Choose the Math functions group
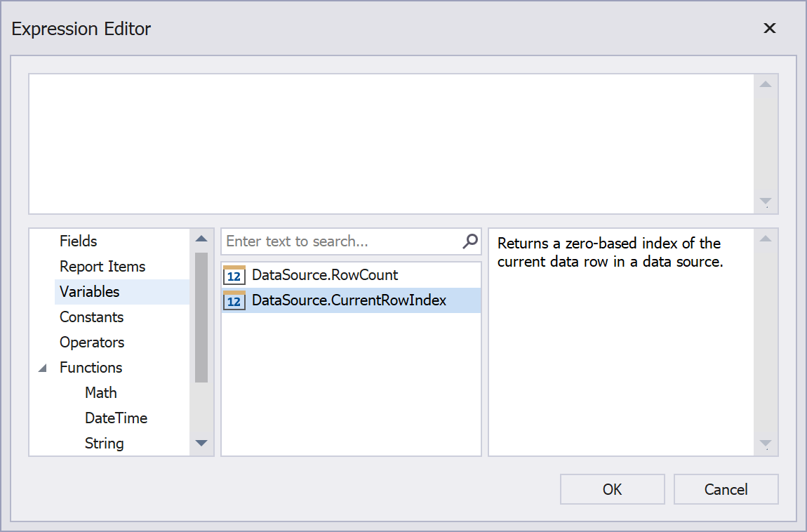Viewport: 807px width, 532px height. click(x=101, y=393)
